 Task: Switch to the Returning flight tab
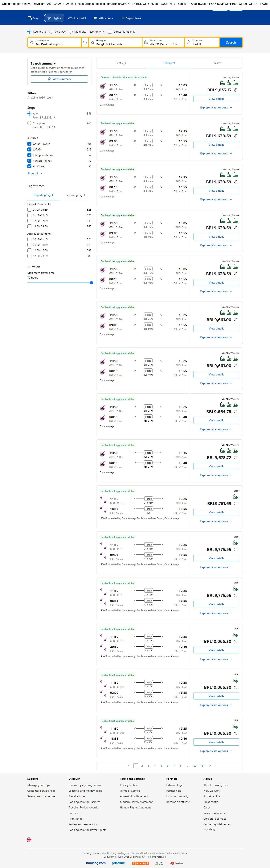point(75,195)
